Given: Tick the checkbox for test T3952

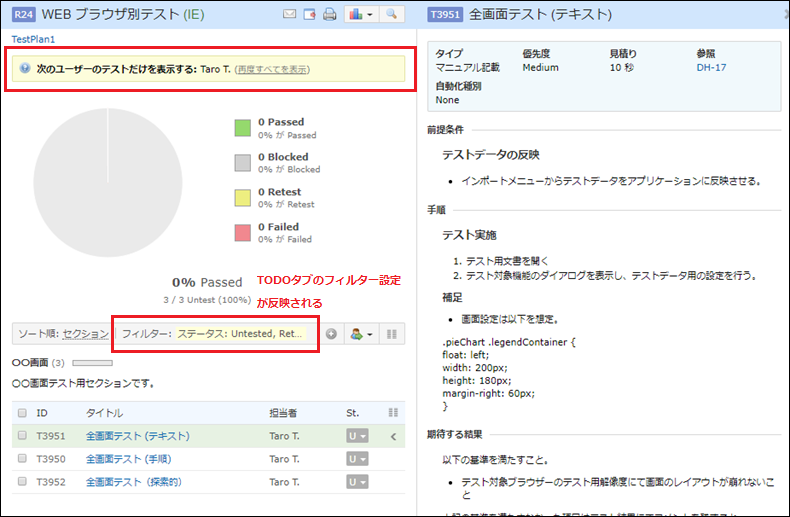Looking at the screenshot, I should click(22, 480).
